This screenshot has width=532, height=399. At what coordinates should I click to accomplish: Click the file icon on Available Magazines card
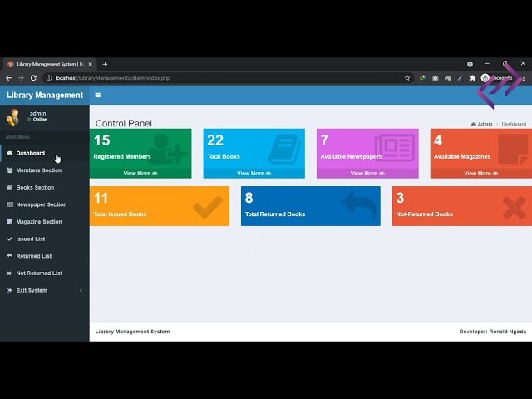513,150
